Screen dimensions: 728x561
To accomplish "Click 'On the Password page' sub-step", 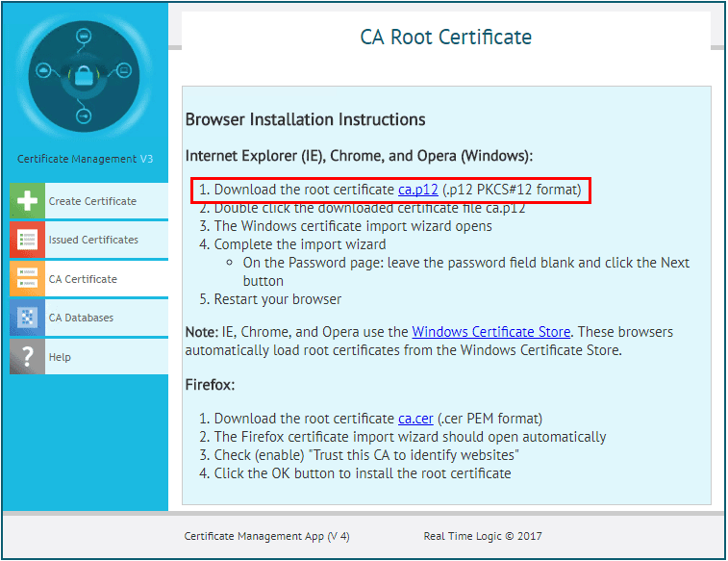I will (466, 271).
